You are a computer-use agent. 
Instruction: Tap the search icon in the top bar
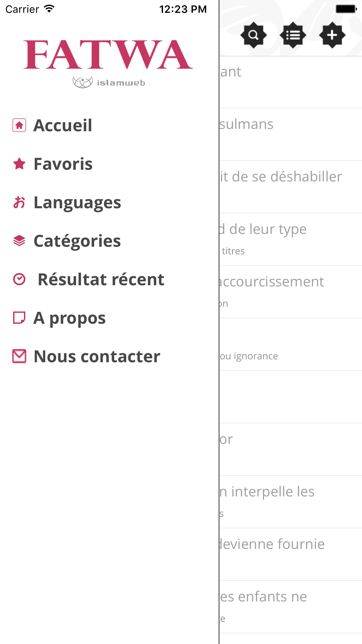click(254, 35)
